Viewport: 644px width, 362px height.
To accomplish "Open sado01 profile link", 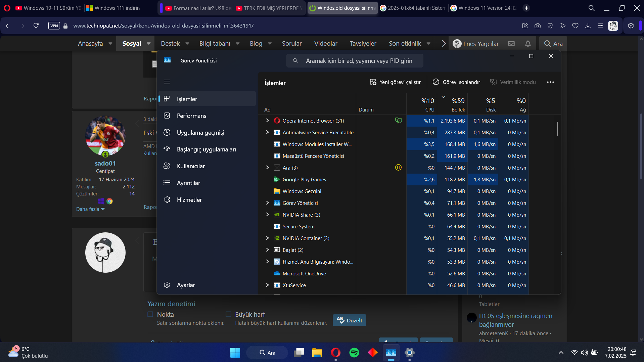I will pyautogui.click(x=105, y=164).
